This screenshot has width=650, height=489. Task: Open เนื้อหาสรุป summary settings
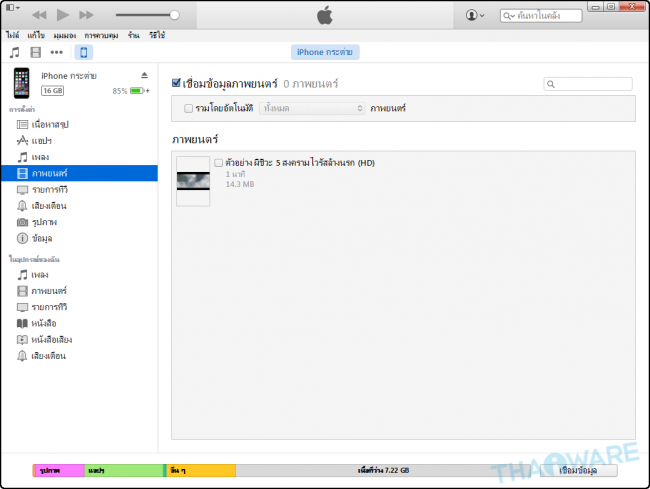point(79,124)
